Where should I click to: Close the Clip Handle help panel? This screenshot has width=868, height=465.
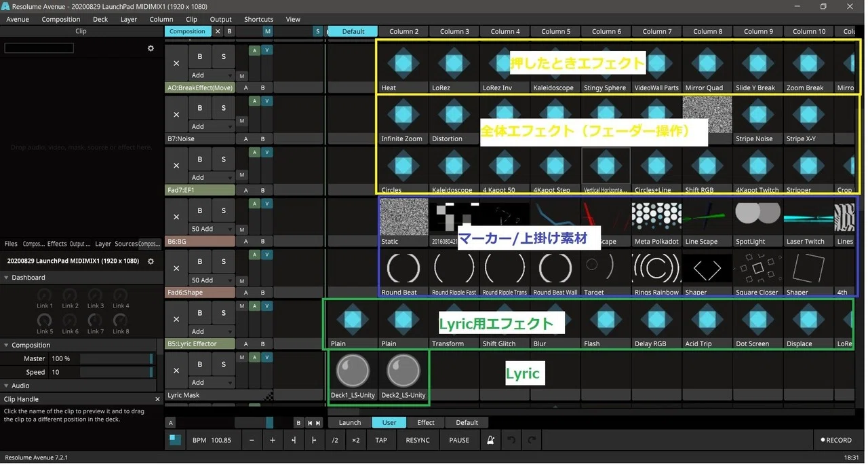pyautogui.click(x=157, y=399)
